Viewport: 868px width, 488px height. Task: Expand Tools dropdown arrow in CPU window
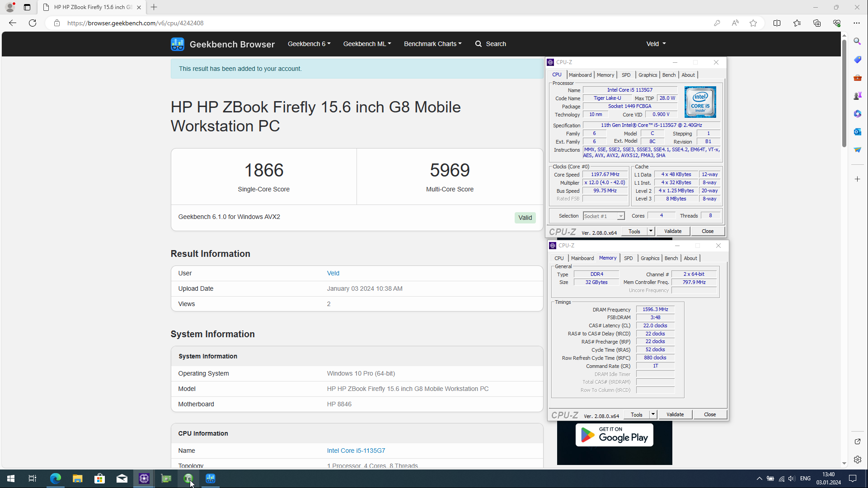651,231
